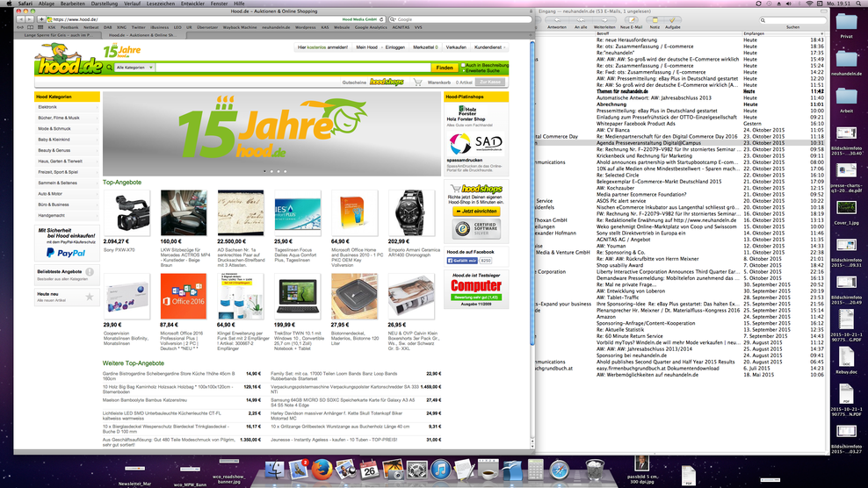Click the volume icon in menu bar

(x=789, y=4)
